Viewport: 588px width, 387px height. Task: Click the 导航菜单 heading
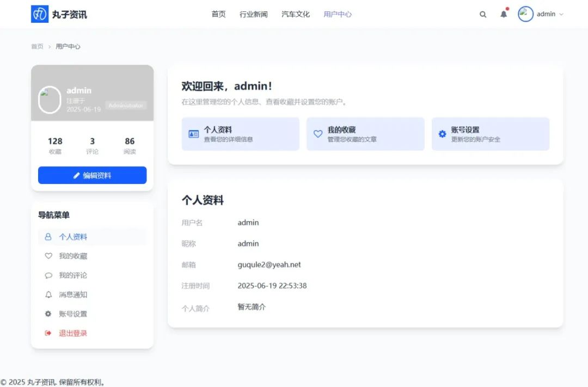(53, 215)
